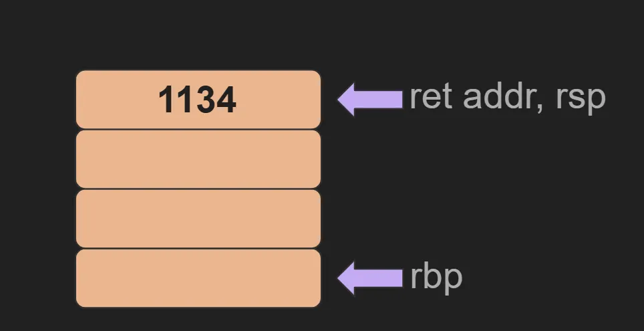Image resolution: width=644 pixels, height=331 pixels.
Task: Click the purple arrow pointing at ret addr box
Action: point(371,99)
